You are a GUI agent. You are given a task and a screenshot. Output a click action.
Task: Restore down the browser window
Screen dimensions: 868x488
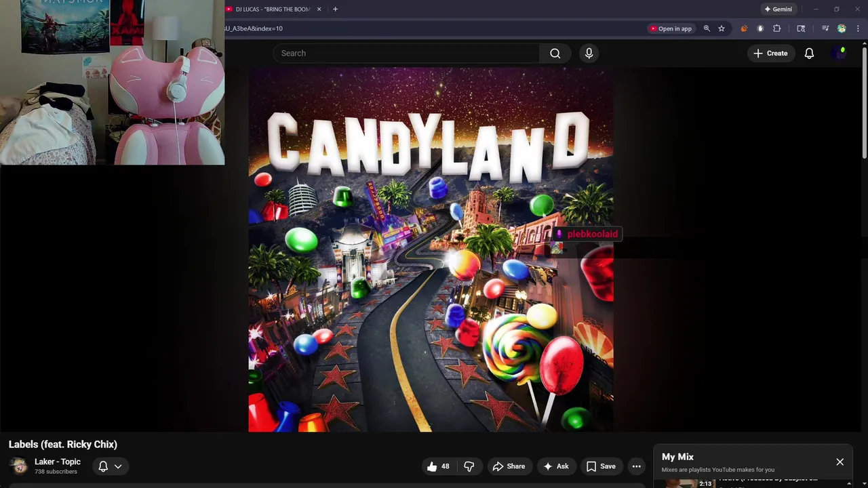click(836, 9)
